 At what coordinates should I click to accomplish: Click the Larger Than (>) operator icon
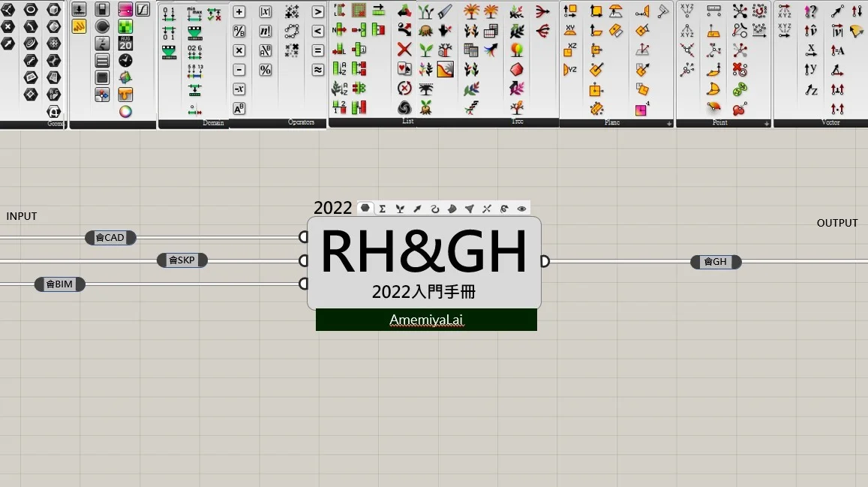(318, 12)
